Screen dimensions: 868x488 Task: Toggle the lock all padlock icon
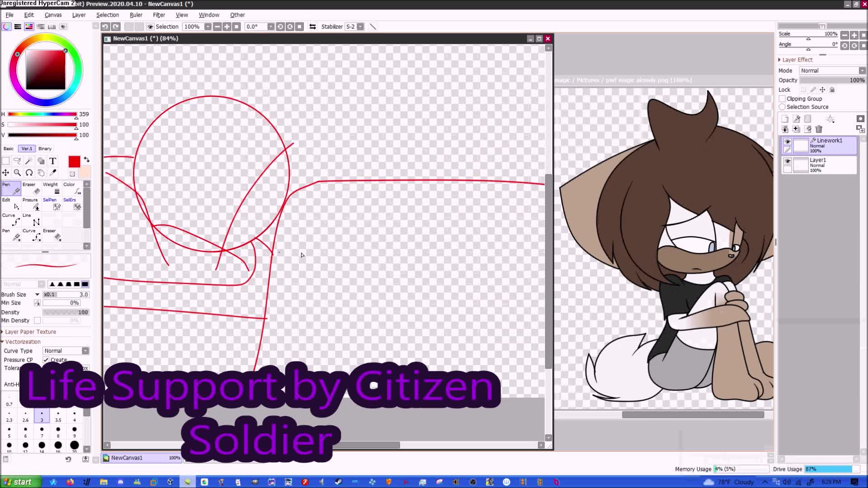coord(832,89)
